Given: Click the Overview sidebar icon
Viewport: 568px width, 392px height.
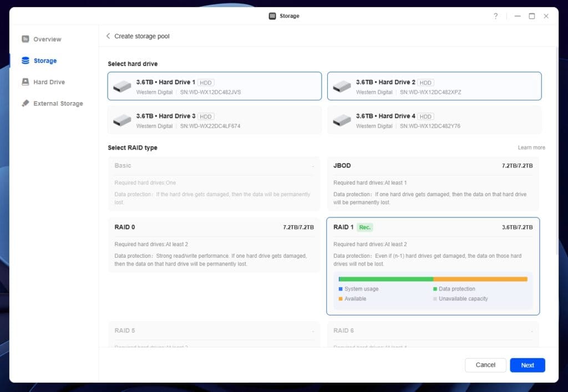Looking at the screenshot, I should (26, 39).
